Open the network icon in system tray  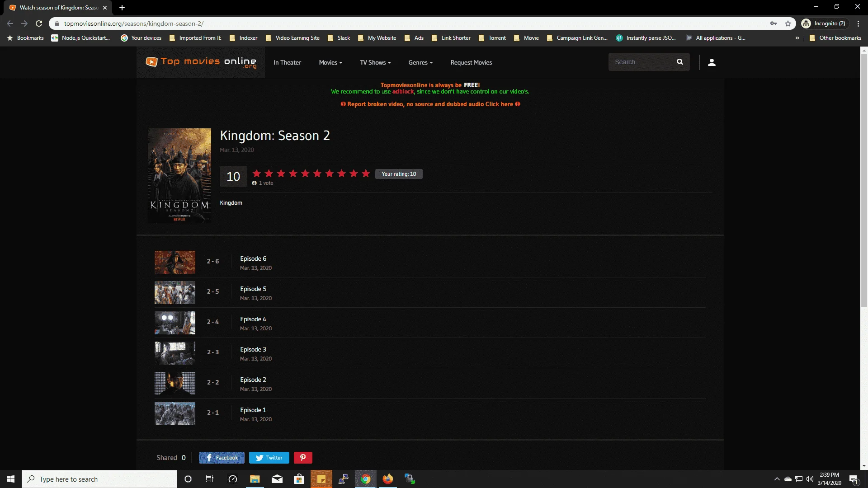coord(799,479)
